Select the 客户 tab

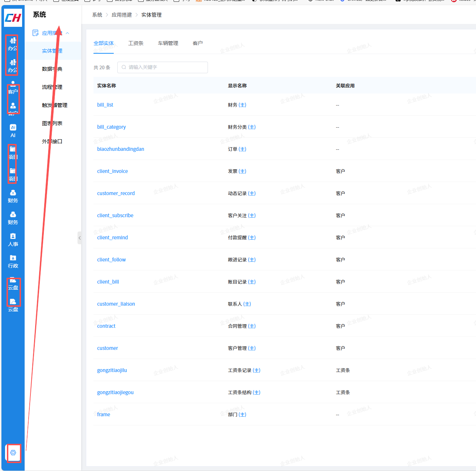click(x=198, y=43)
